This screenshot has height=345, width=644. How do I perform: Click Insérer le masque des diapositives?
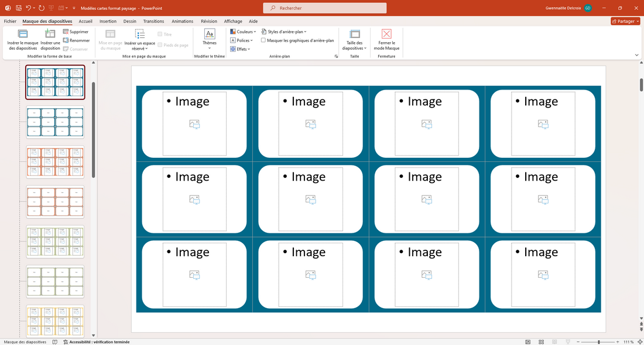23,40
